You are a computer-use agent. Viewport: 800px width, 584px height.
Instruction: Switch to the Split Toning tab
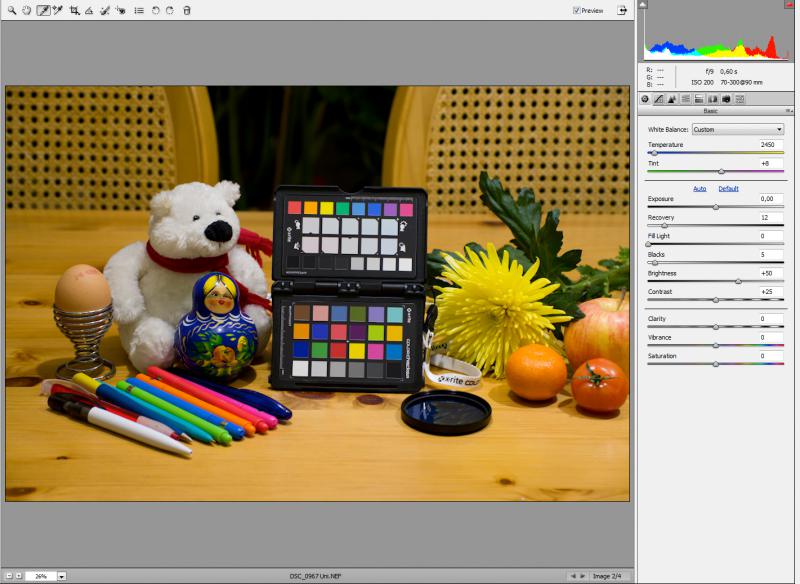pyautogui.click(x=699, y=99)
